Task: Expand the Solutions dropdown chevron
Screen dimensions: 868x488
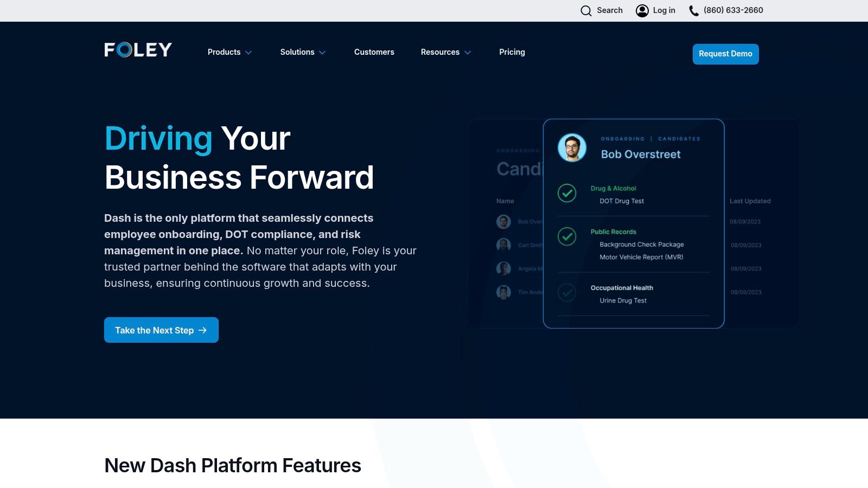Action: click(x=322, y=53)
